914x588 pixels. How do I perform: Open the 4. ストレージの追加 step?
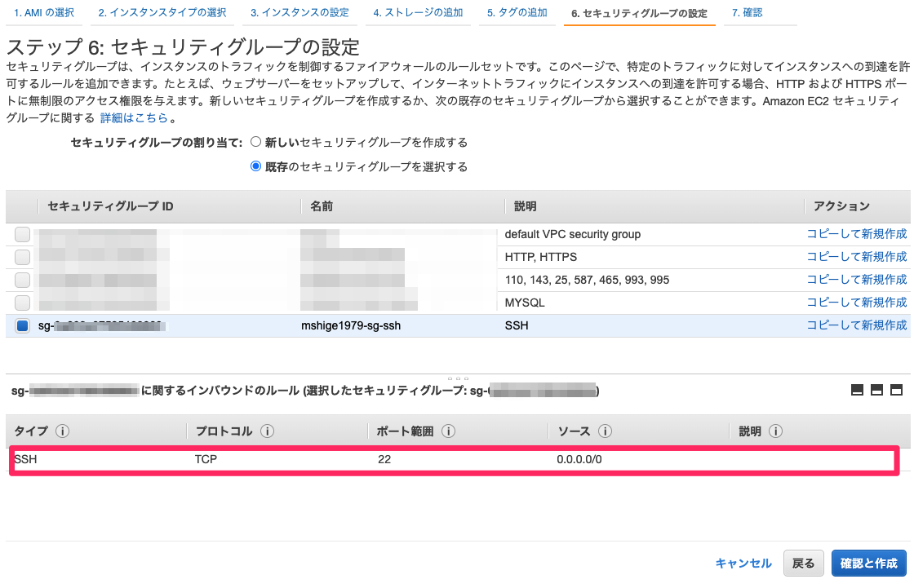[419, 13]
